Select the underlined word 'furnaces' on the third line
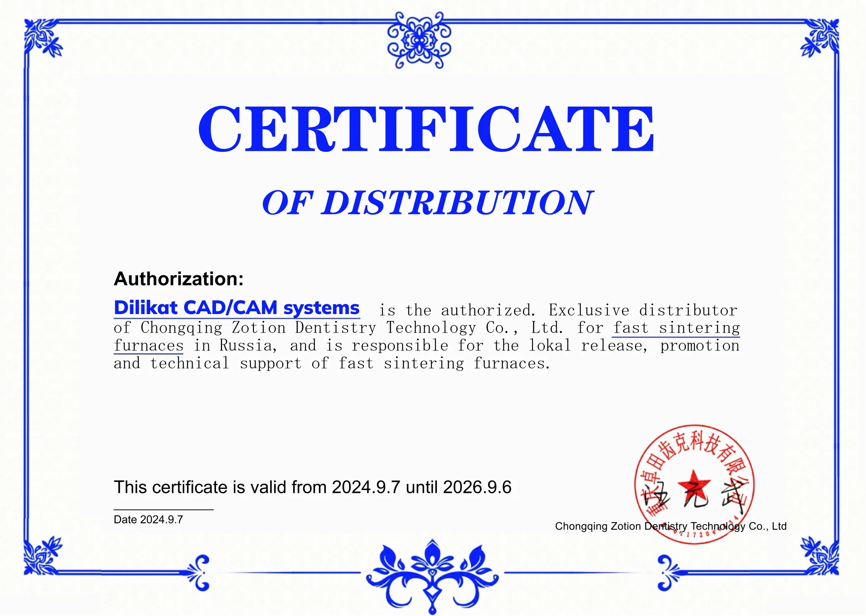This screenshot has width=866, height=616. click(149, 346)
